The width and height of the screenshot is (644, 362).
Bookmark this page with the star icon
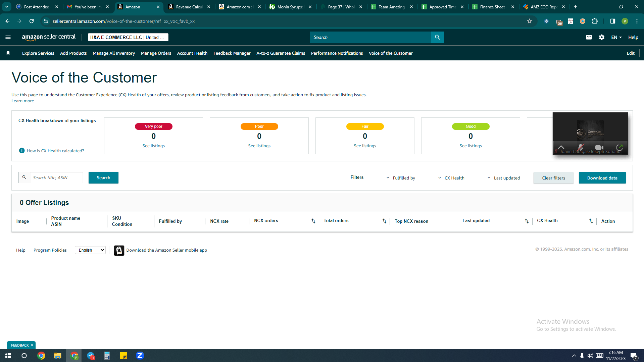click(x=530, y=21)
